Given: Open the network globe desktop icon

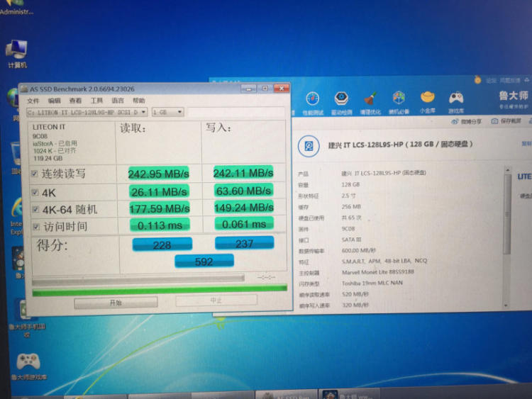Looking at the screenshot, I should (x=13, y=103).
